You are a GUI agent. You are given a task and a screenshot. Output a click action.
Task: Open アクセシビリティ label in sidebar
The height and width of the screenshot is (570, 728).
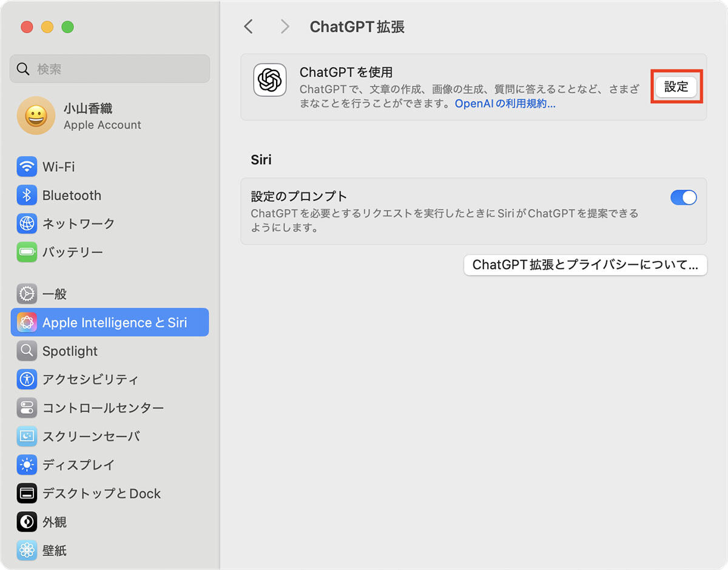[90, 379]
